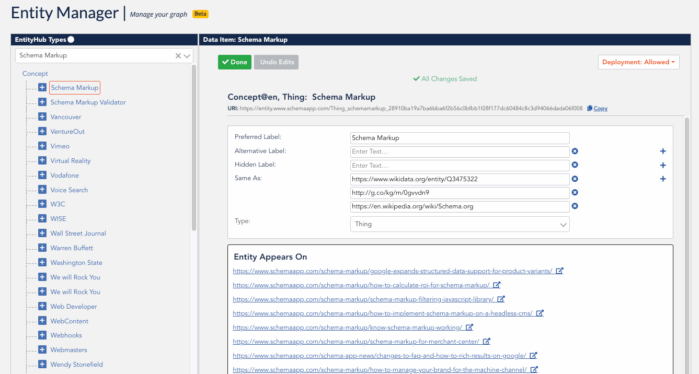Select the Web Developer entity
The width and height of the screenshot is (699, 374).
(x=74, y=306)
